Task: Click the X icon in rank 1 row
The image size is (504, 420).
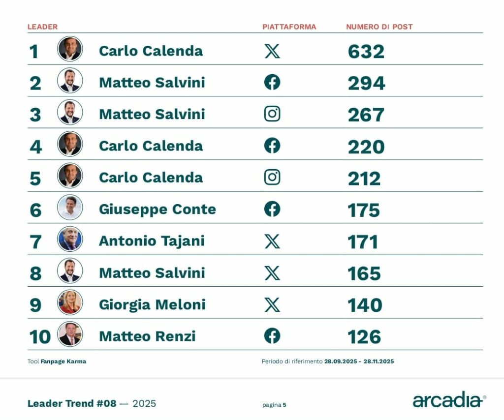Action: pyautogui.click(x=272, y=51)
